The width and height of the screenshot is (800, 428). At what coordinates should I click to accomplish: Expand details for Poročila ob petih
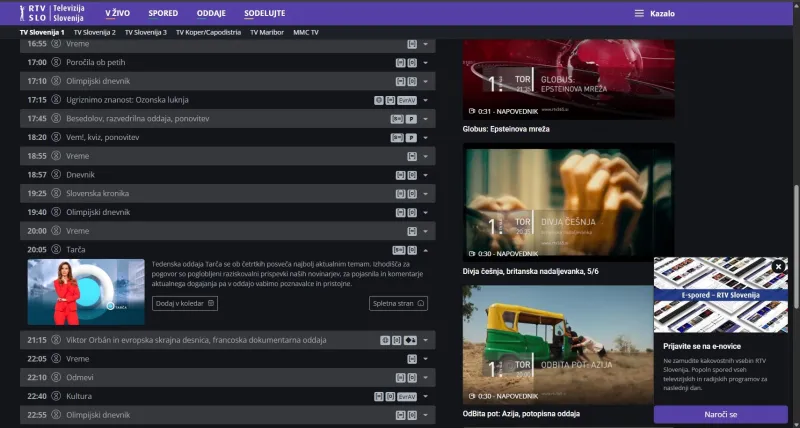[426, 62]
